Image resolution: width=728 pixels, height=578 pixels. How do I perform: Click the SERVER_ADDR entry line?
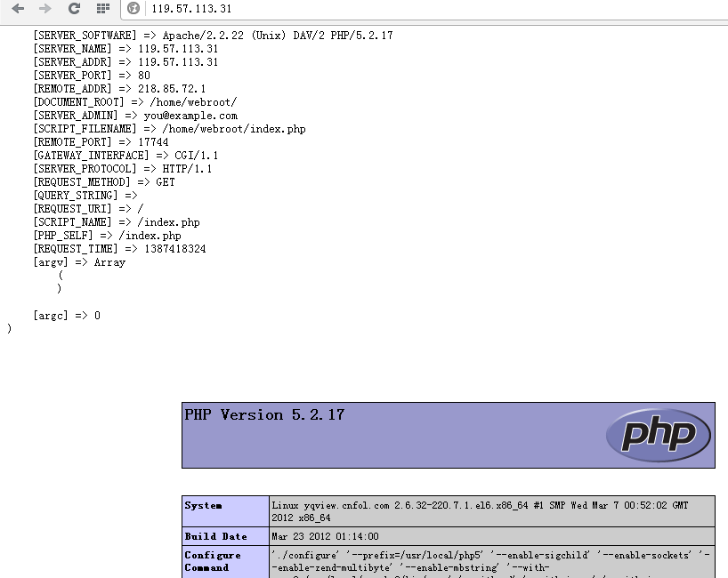pyautogui.click(x=125, y=62)
